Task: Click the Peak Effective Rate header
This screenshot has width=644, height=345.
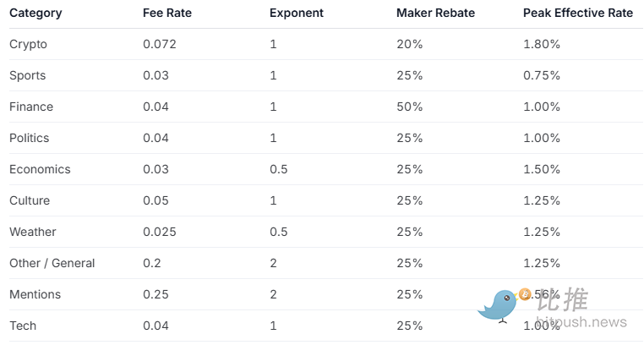Action: [x=577, y=14]
